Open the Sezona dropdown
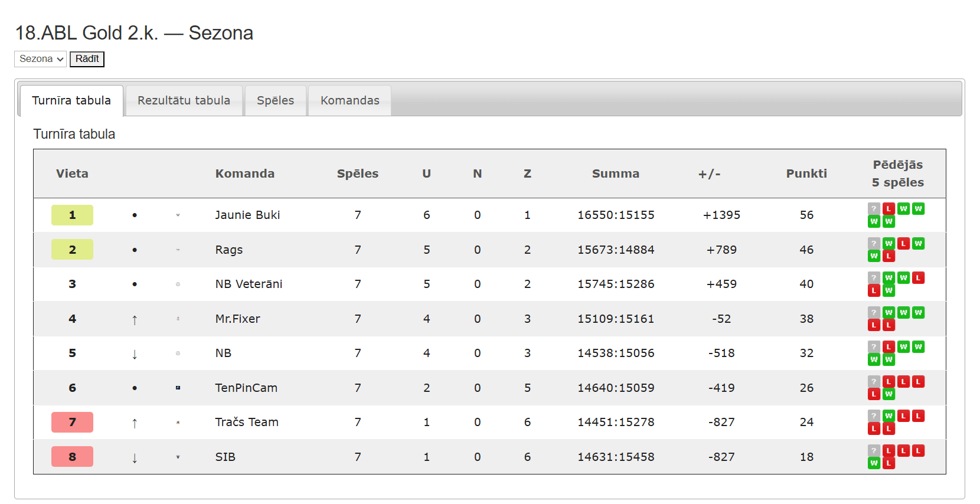Viewport: 980px width, 504px height. pos(40,59)
